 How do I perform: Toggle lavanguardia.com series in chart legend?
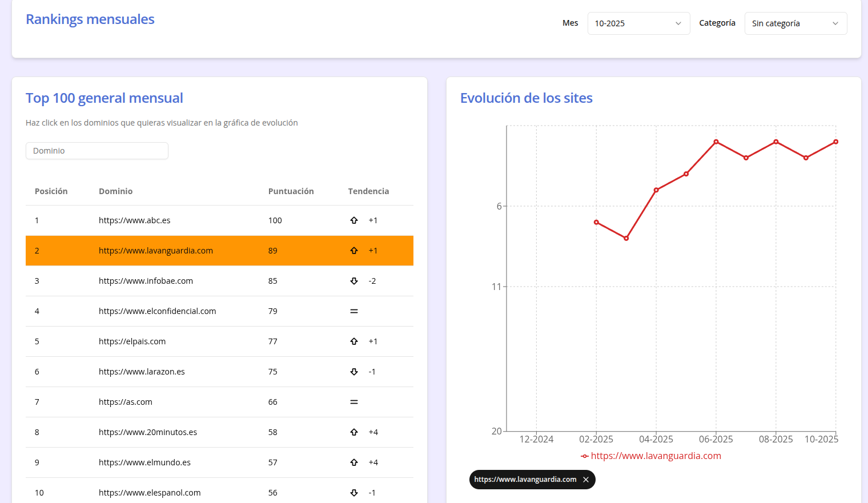[651, 456]
